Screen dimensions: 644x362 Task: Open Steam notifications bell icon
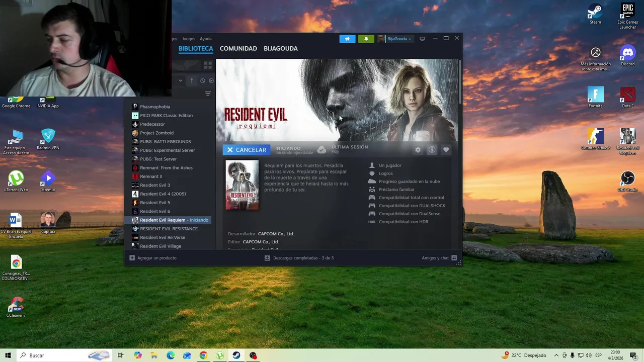(366, 39)
